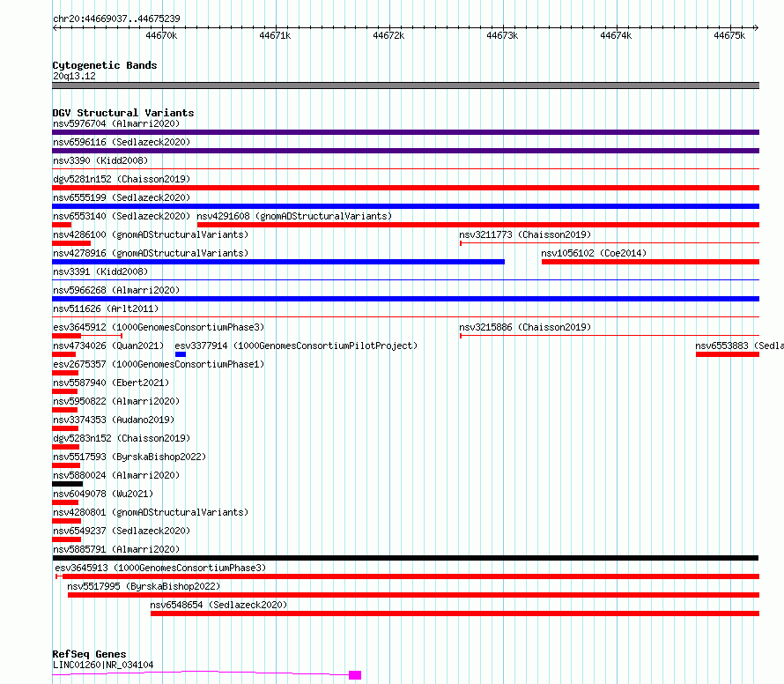Image resolution: width=784 pixels, height=684 pixels.
Task: Click the nsv5587940 (Ebert2021) label
Action: click(x=111, y=383)
